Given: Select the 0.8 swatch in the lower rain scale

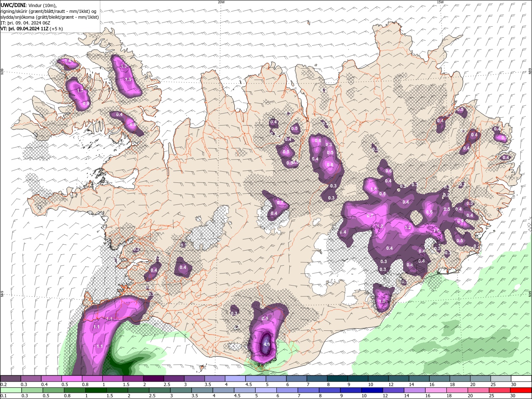Looking at the screenshot, I should (74, 390).
